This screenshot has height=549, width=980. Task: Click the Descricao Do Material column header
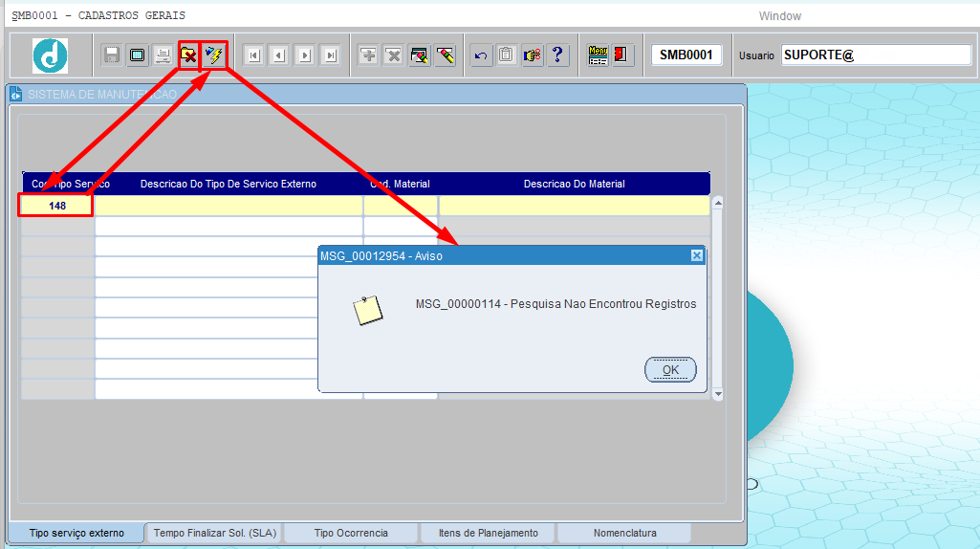[x=575, y=184]
